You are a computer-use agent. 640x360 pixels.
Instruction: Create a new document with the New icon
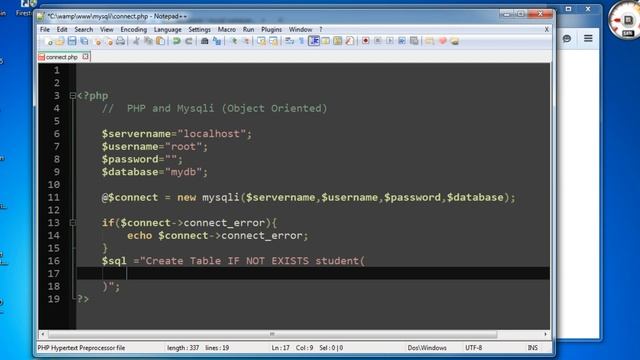pos(49,41)
